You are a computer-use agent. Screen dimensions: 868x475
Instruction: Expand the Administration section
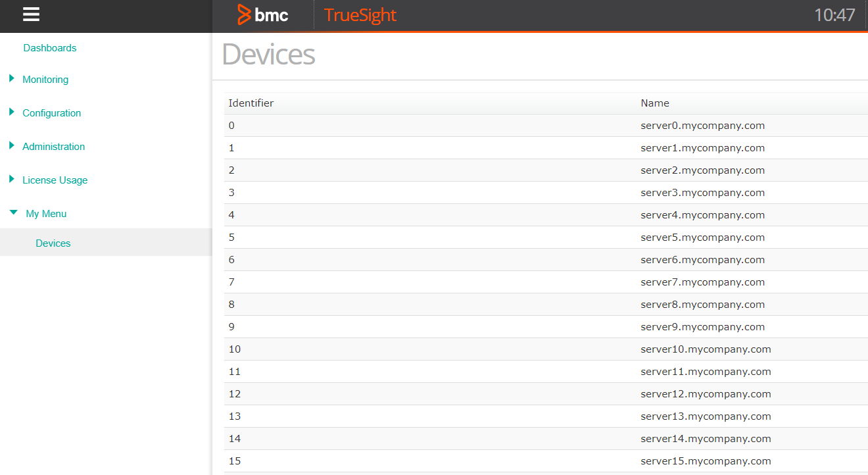(53, 146)
